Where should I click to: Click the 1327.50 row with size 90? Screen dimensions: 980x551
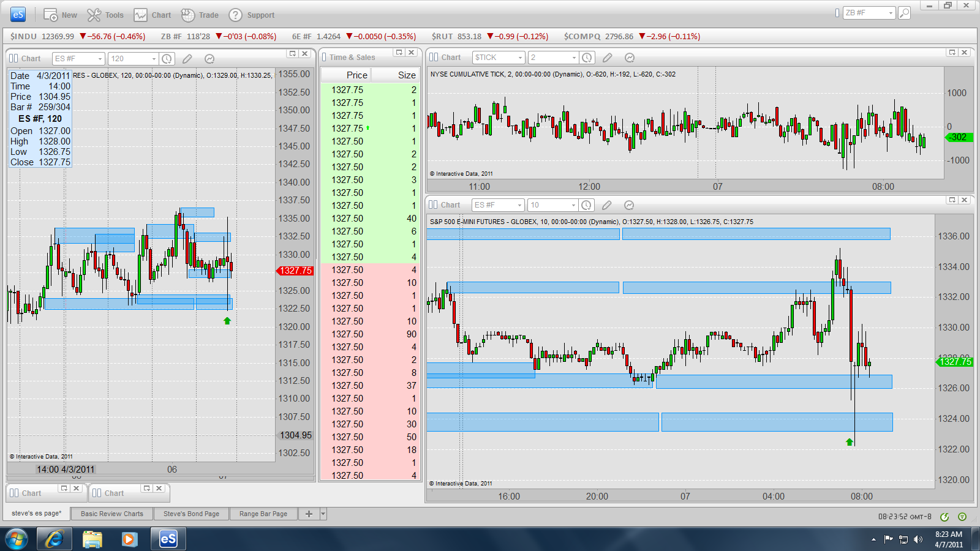[x=370, y=334]
